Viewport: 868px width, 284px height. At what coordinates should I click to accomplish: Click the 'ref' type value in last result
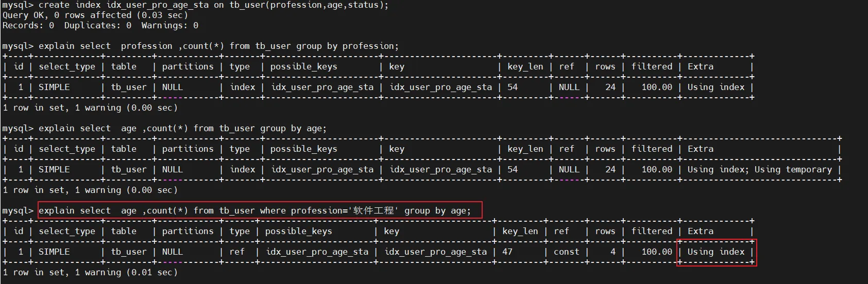(x=237, y=252)
